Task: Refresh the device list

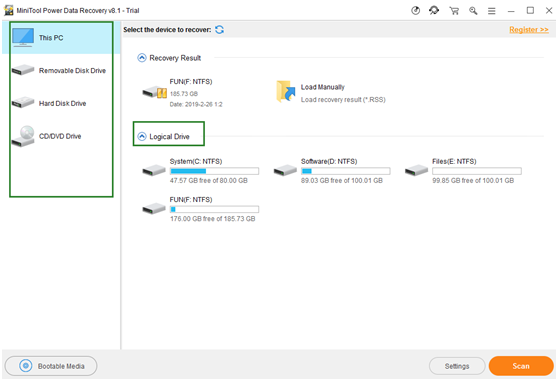Action: click(220, 30)
